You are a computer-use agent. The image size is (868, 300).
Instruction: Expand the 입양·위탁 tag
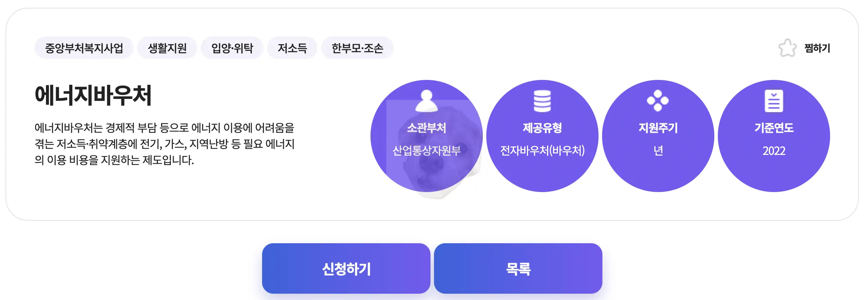[x=232, y=48]
